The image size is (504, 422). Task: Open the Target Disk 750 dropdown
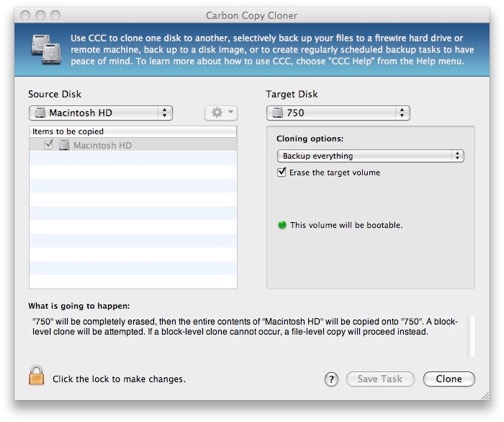click(338, 113)
